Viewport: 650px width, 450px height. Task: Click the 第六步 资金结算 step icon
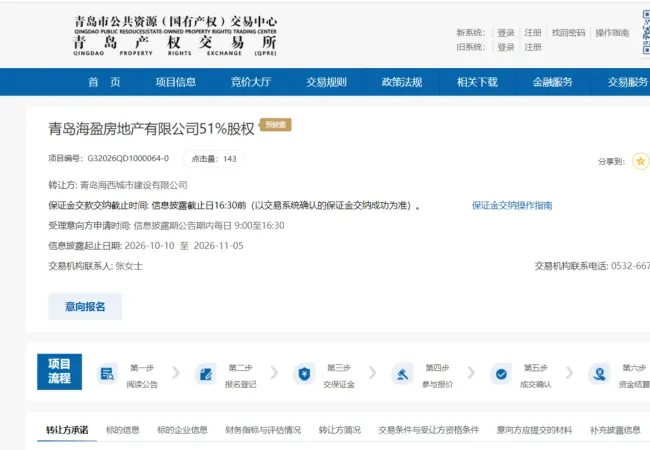click(x=599, y=374)
